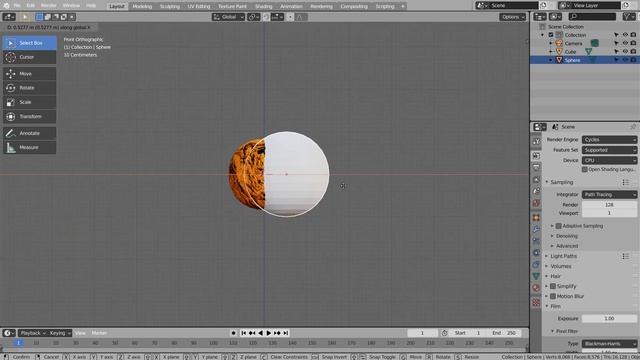This screenshot has width=640, height=360.
Task: Open the View Layer properties tab
Action: click(536, 180)
